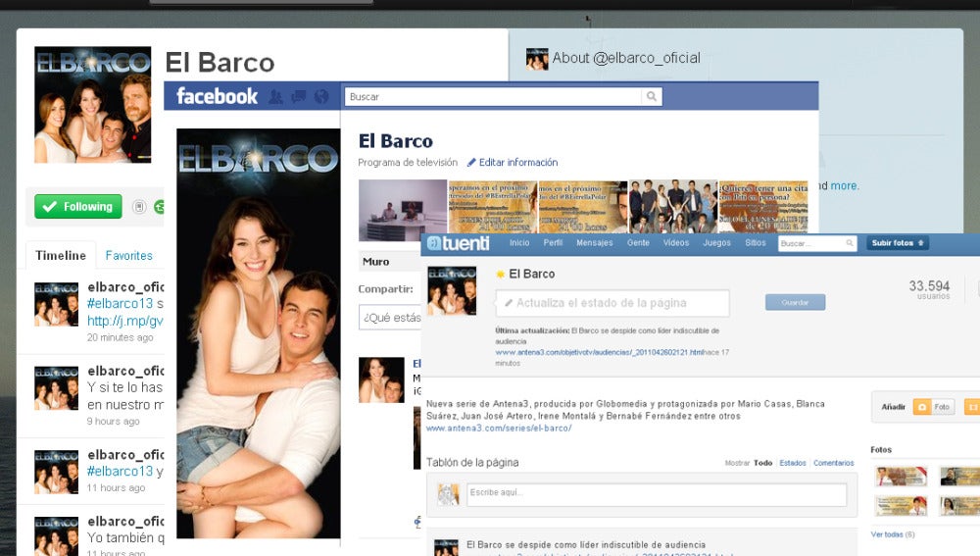Screen dimensions: 980x556
Task: Open Facebook friend requests icon
Action: 275,97
